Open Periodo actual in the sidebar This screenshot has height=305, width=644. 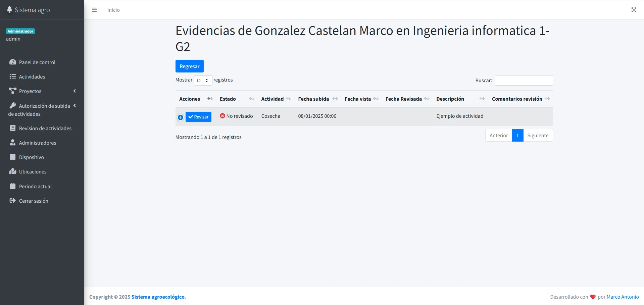[42, 186]
